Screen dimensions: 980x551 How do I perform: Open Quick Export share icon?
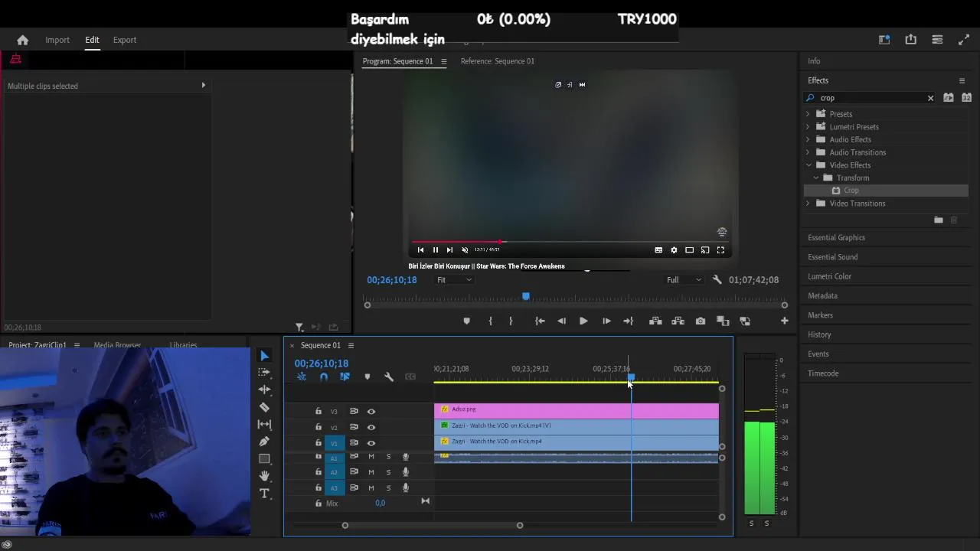(x=910, y=40)
